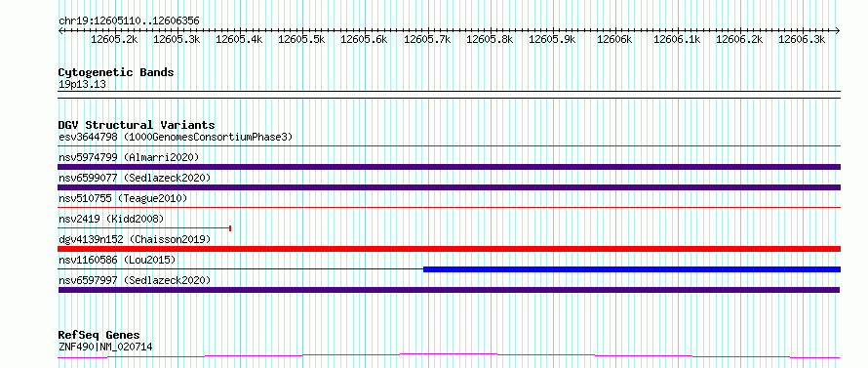Open variant esv3644798 label

pyautogui.click(x=176, y=137)
